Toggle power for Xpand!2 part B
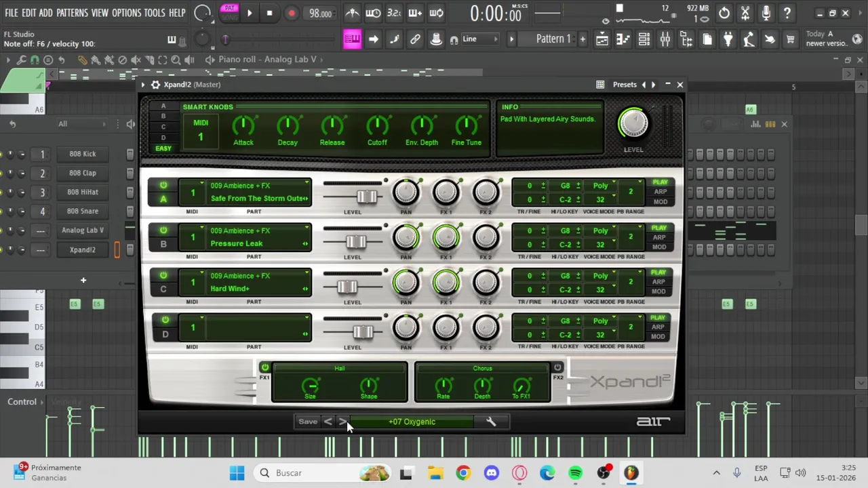Screen dimensions: 868x488 click(x=163, y=230)
